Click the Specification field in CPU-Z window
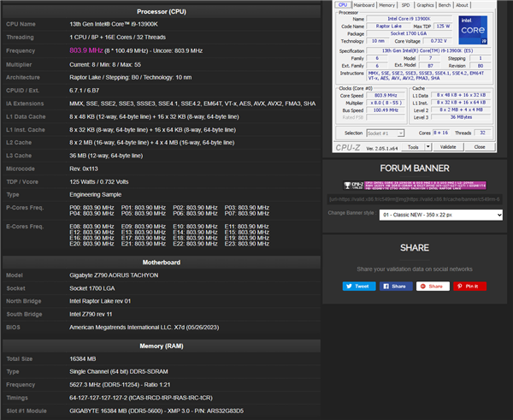The height and width of the screenshot is (420, 513). point(428,50)
